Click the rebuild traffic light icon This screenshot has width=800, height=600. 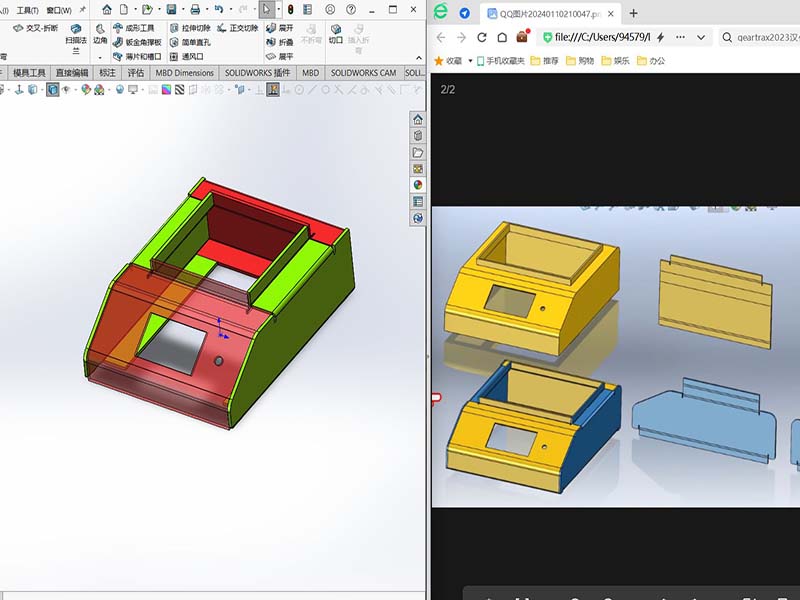[290, 9]
